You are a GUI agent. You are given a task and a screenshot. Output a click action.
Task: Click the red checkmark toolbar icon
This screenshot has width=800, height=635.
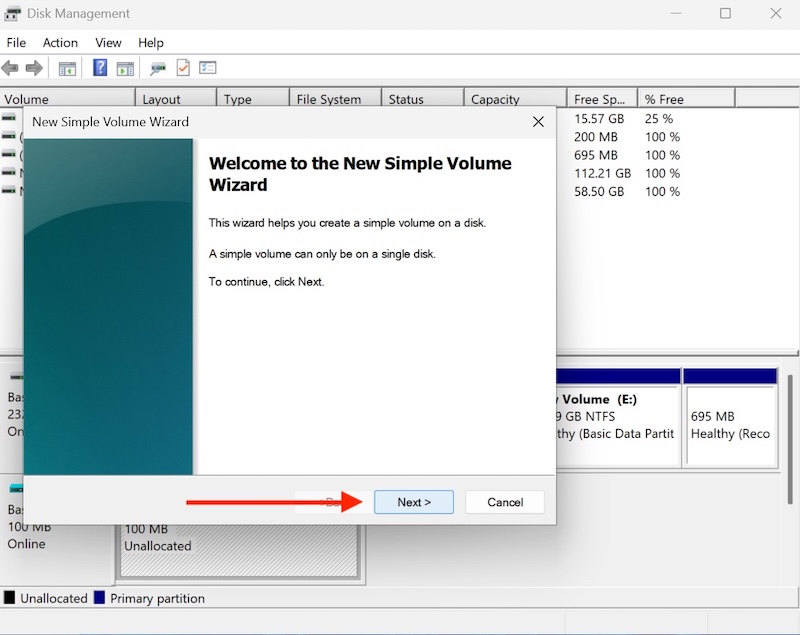click(x=182, y=67)
